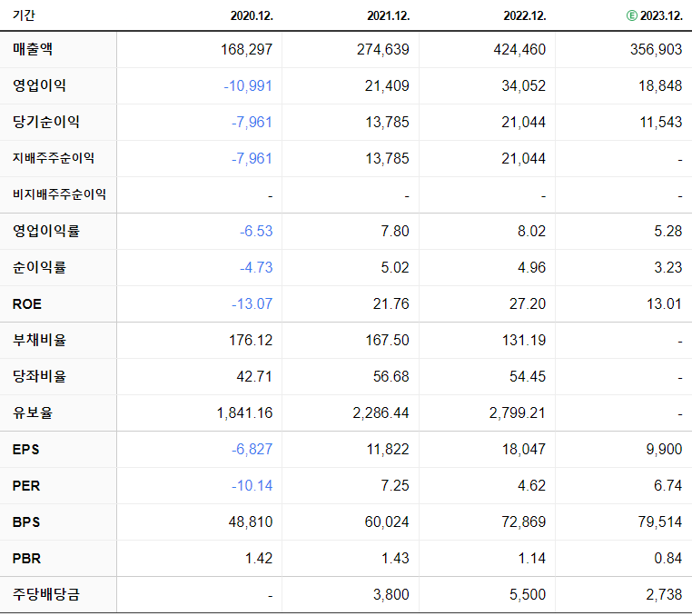Select reserve ratio 2,799.21
Screen dimensions: 692x616
point(518,412)
